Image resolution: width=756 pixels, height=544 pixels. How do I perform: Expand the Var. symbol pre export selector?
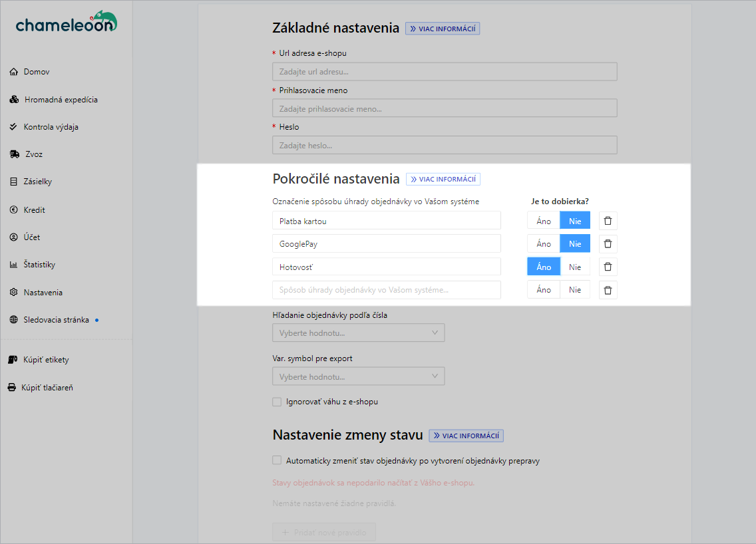(x=358, y=376)
